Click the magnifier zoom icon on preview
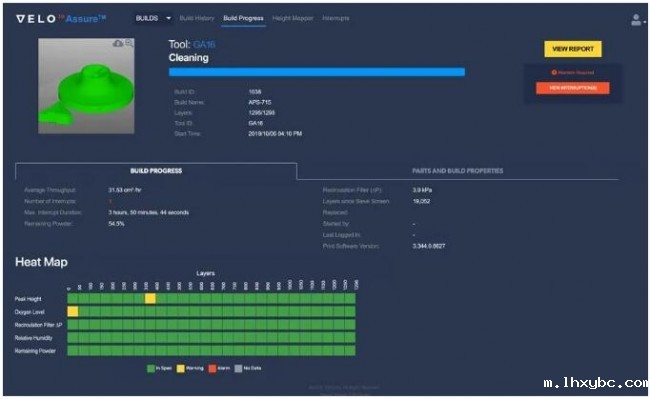This screenshot has width=650, height=399. point(129,43)
